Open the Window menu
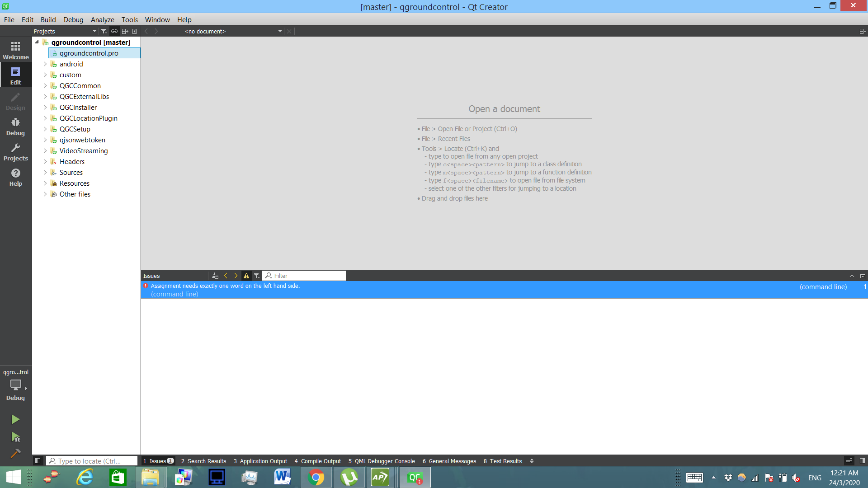This screenshot has width=868, height=488. pyautogui.click(x=157, y=19)
